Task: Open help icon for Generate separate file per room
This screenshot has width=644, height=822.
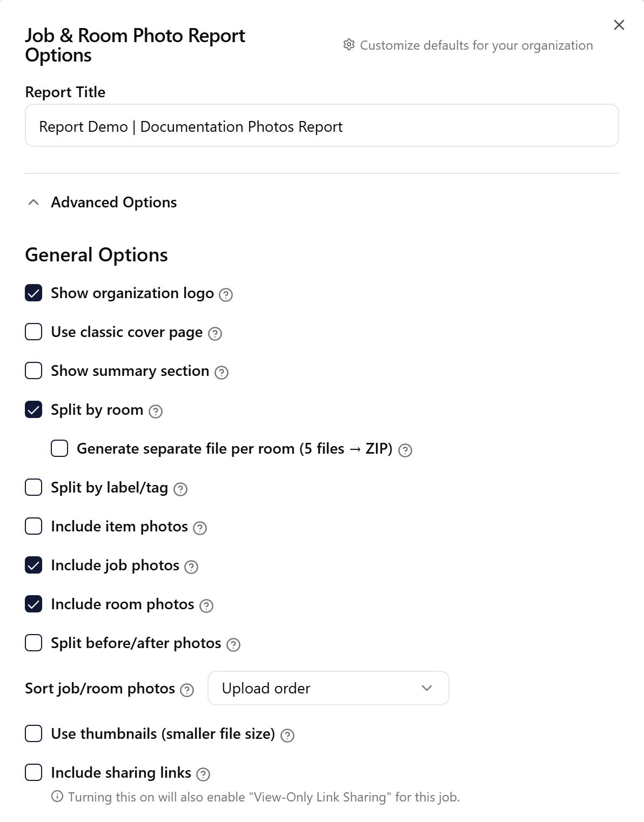Action: point(405,450)
